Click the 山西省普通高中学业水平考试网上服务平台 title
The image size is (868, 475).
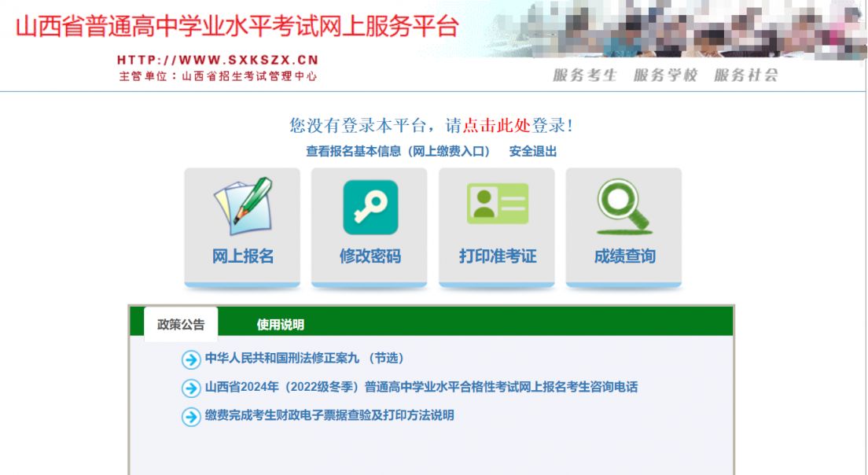(237, 26)
